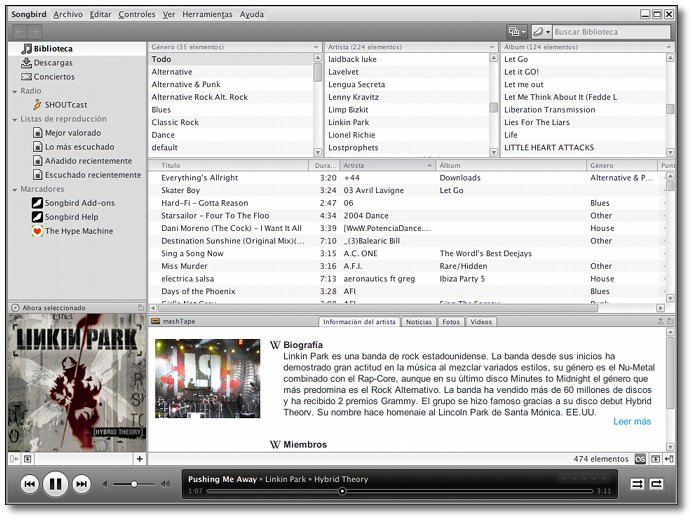Switch to the Fotos tab
The width and height of the screenshot is (693, 520).
coord(451,322)
